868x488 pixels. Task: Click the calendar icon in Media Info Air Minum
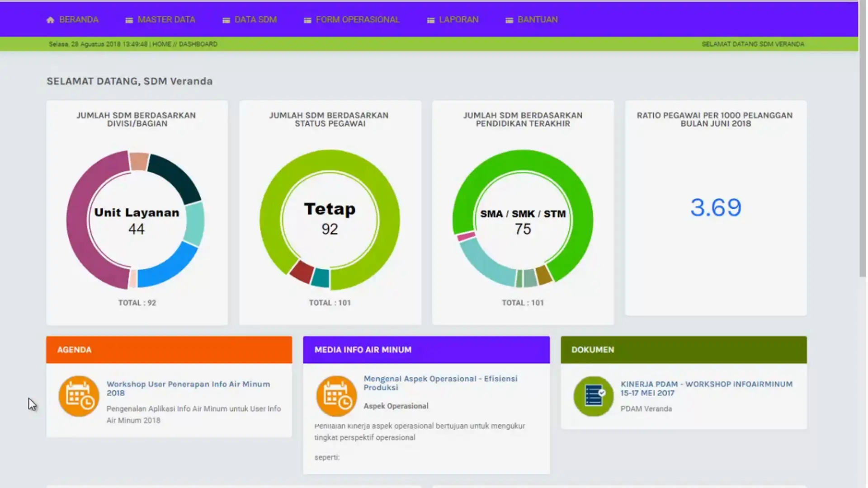(336, 396)
